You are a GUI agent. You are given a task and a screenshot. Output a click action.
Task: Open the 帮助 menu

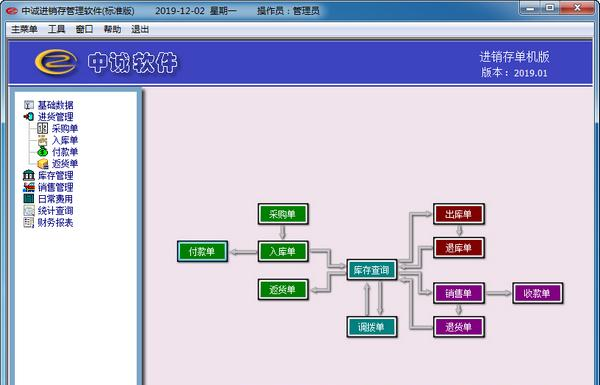pos(112,29)
